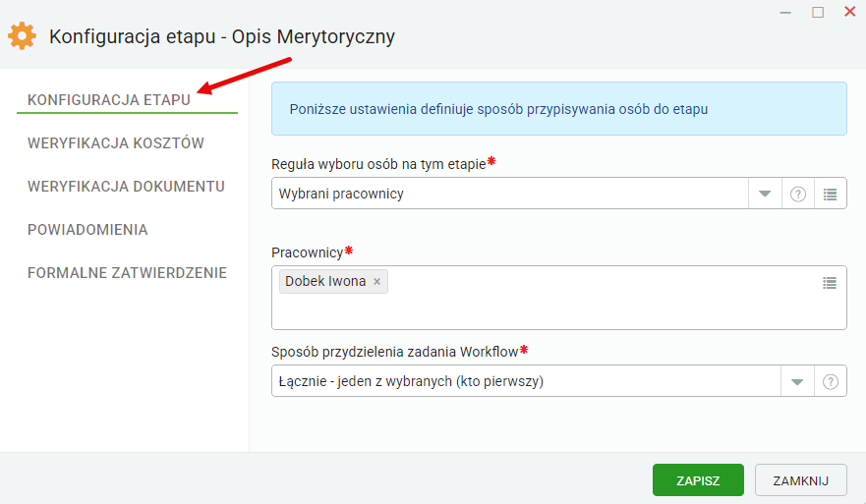Image resolution: width=866 pixels, height=504 pixels.
Task: Open the Formalne zatwierdzenie tab
Action: [x=127, y=273]
